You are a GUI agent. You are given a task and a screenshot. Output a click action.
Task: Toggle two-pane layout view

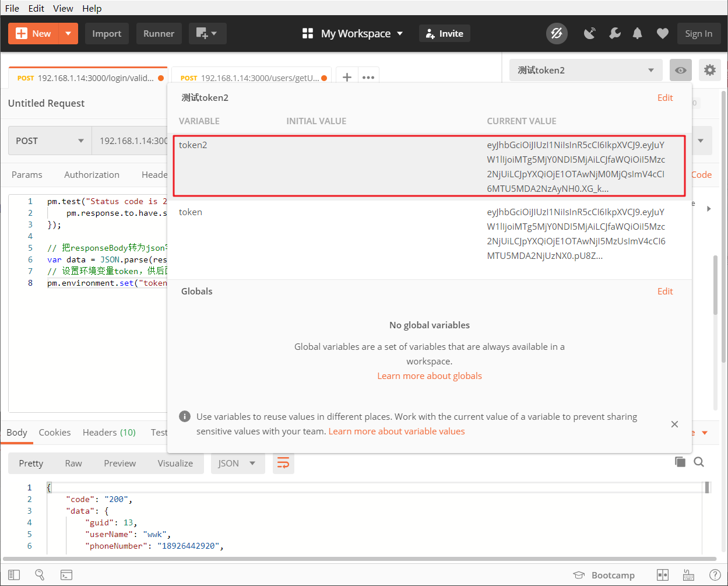(x=663, y=575)
